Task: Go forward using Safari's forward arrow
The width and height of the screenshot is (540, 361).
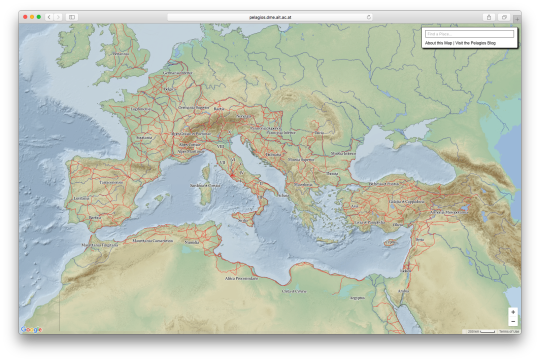Action: click(58, 17)
